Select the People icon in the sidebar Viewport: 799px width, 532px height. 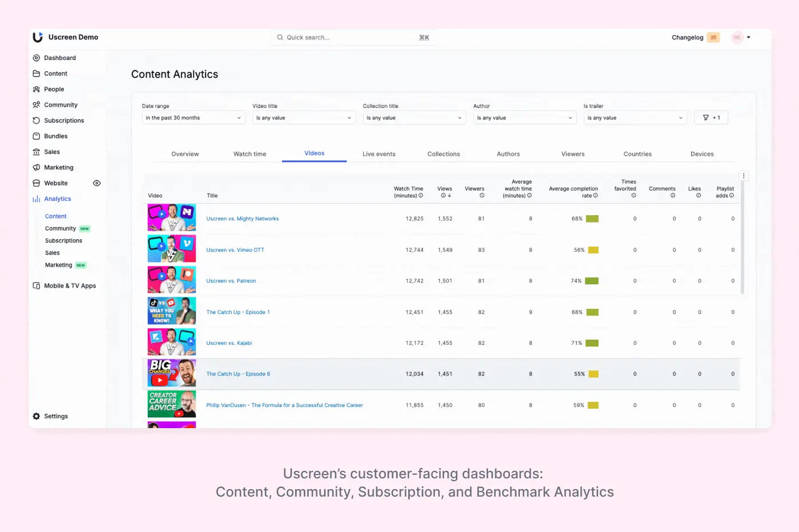pyautogui.click(x=37, y=89)
